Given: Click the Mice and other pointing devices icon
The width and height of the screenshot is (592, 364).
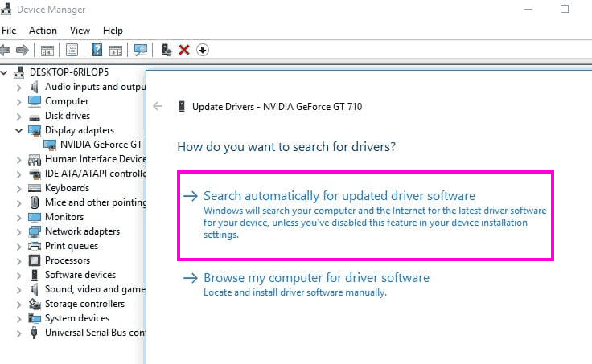Looking at the screenshot, I should (x=35, y=202).
